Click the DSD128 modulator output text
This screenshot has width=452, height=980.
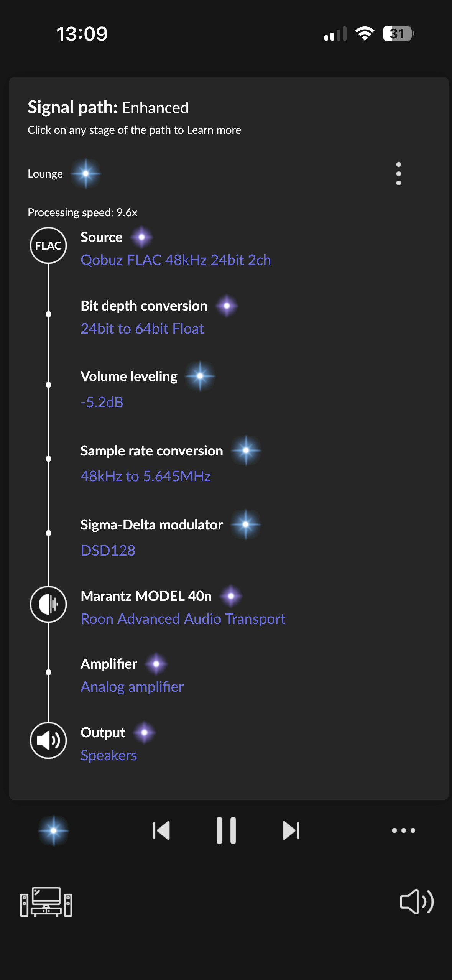(x=108, y=551)
